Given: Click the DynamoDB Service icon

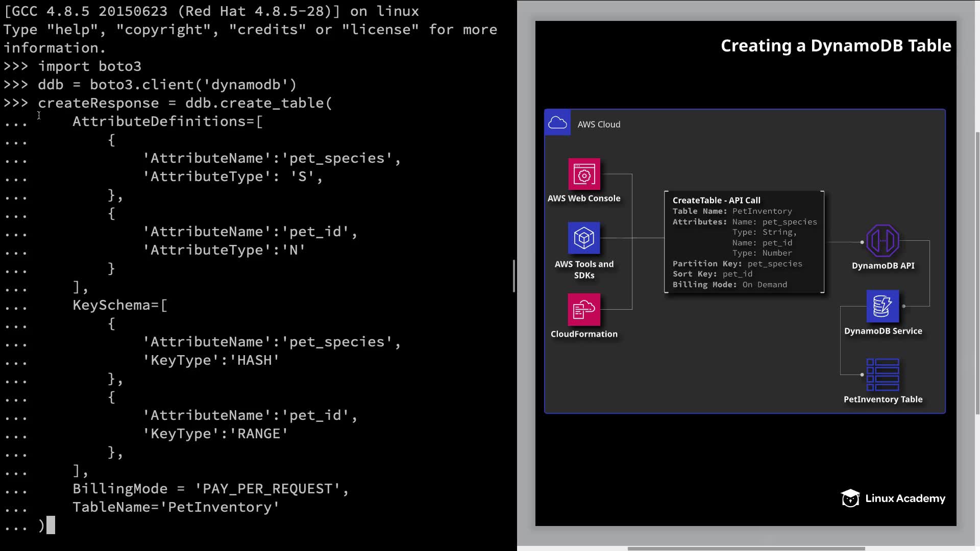Looking at the screenshot, I should pyautogui.click(x=883, y=306).
